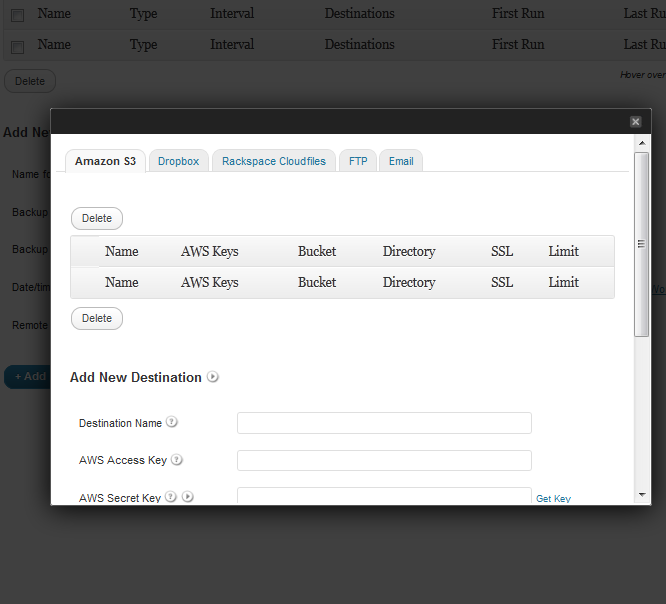The image size is (666, 604).
Task: Click the Add New Destination heading
Action: pyautogui.click(x=135, y=377)
